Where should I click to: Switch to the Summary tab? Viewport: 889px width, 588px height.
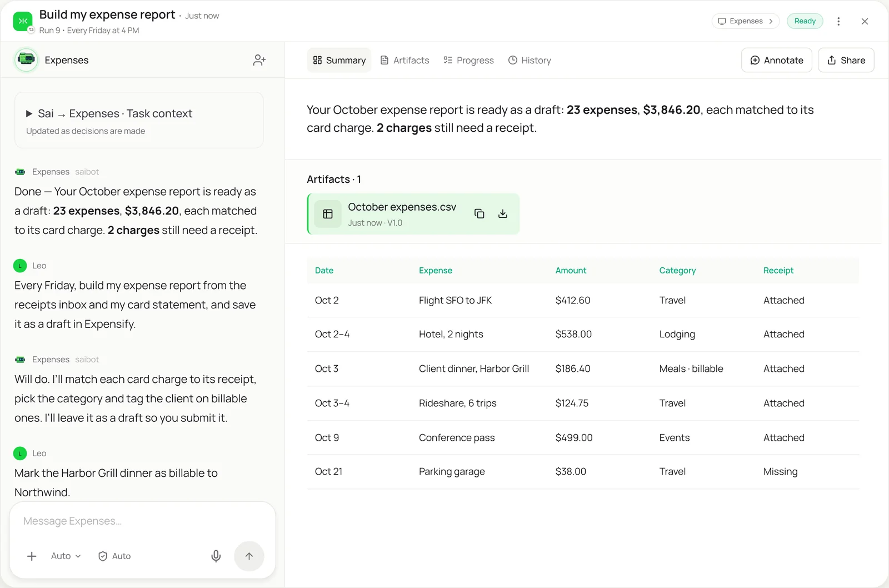pyautogui.click(x=339, y=60)
